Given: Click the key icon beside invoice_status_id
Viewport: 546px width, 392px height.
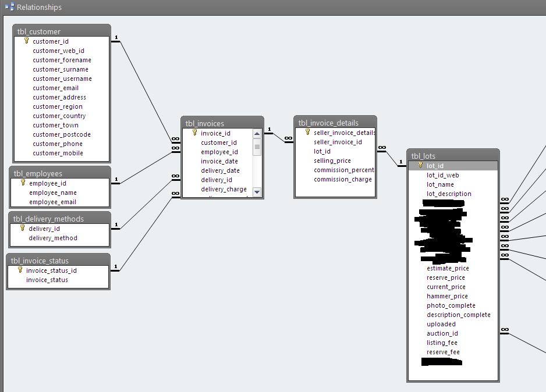Looking at the screenshot, I should click(x=20, y=270).
